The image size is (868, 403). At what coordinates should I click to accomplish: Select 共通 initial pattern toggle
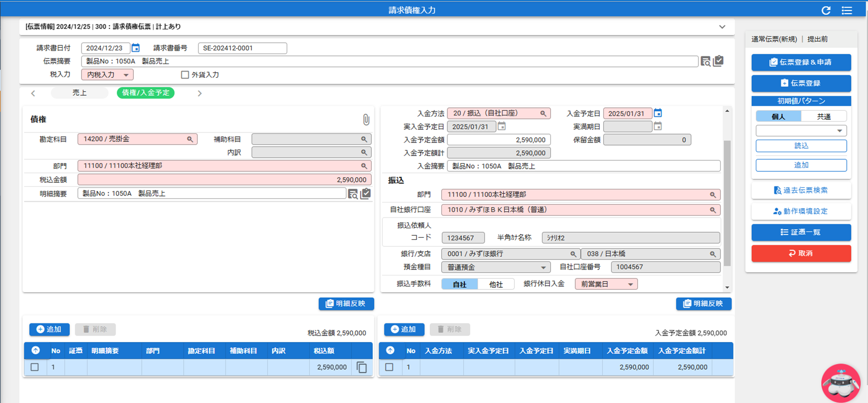pyautogui.click(x=824, y=116)
